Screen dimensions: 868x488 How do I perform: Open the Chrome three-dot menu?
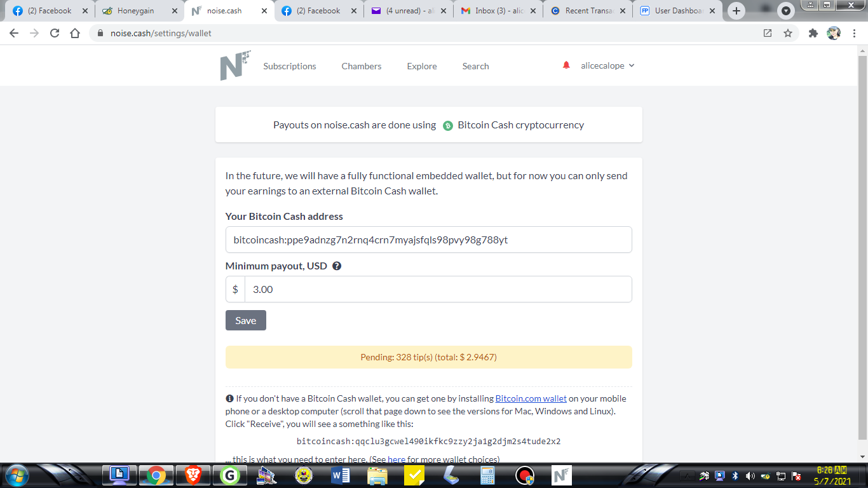[x=853, y=33]
